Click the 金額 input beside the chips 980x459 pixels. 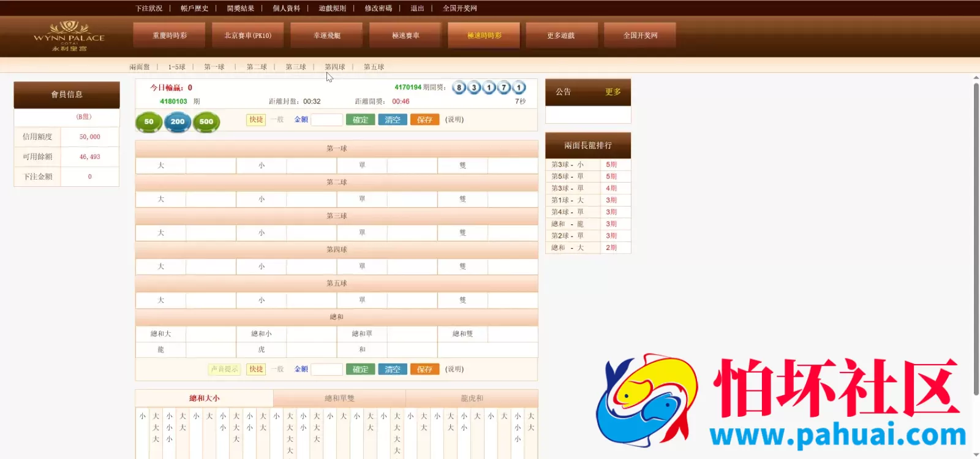[x=326, y=119]
